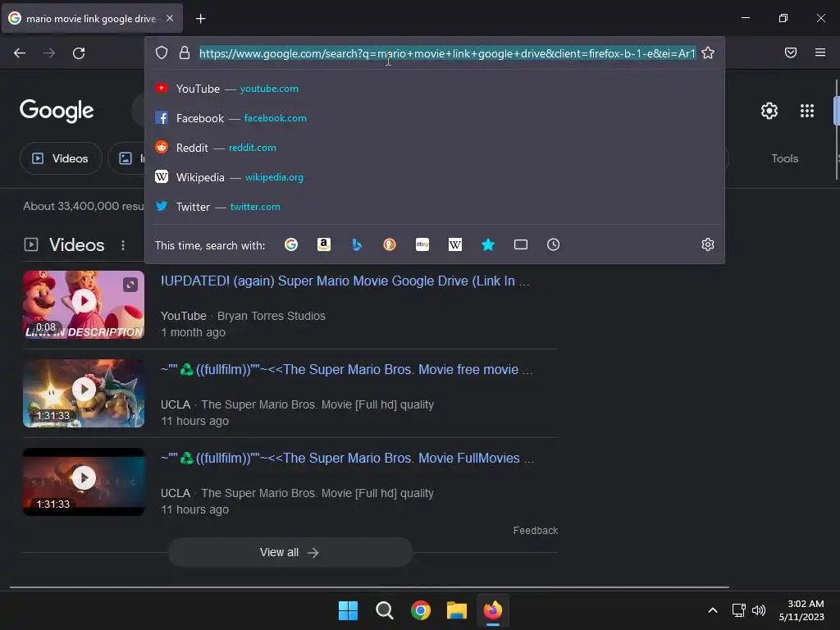
Task: Search this time with DuckDuckGo
Action: (390, 244)
